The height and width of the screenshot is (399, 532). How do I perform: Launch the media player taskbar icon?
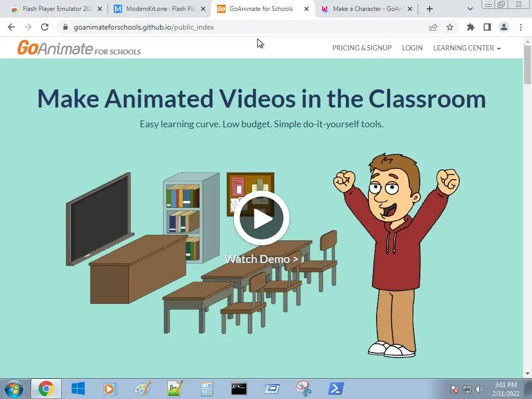110,389
